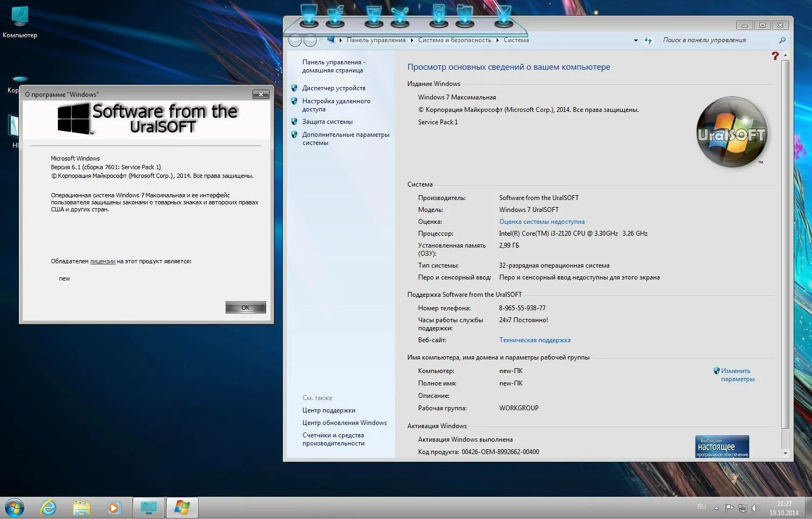Click Изменить параметры link
This screenshot has width=812, height=519.
click(737, 375)
